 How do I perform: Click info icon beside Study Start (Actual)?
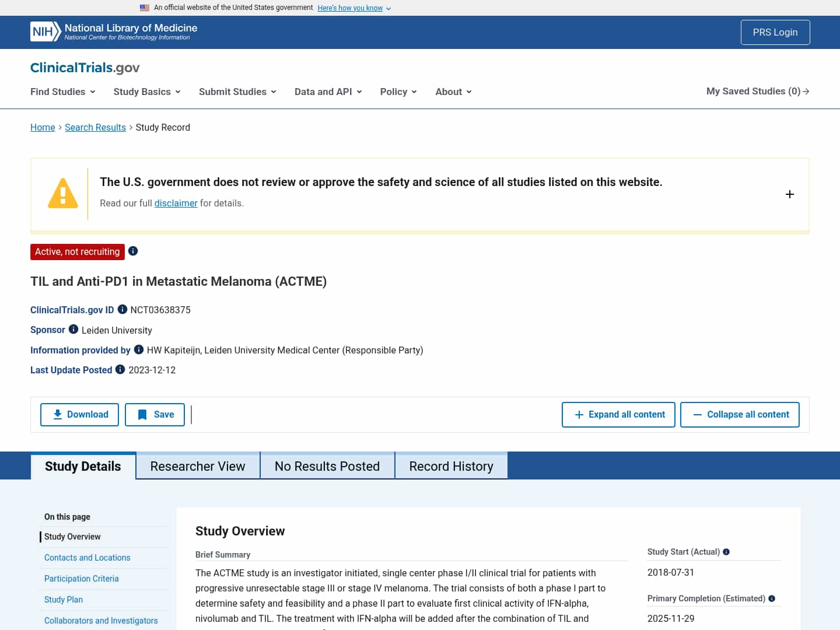coord(726,552)
